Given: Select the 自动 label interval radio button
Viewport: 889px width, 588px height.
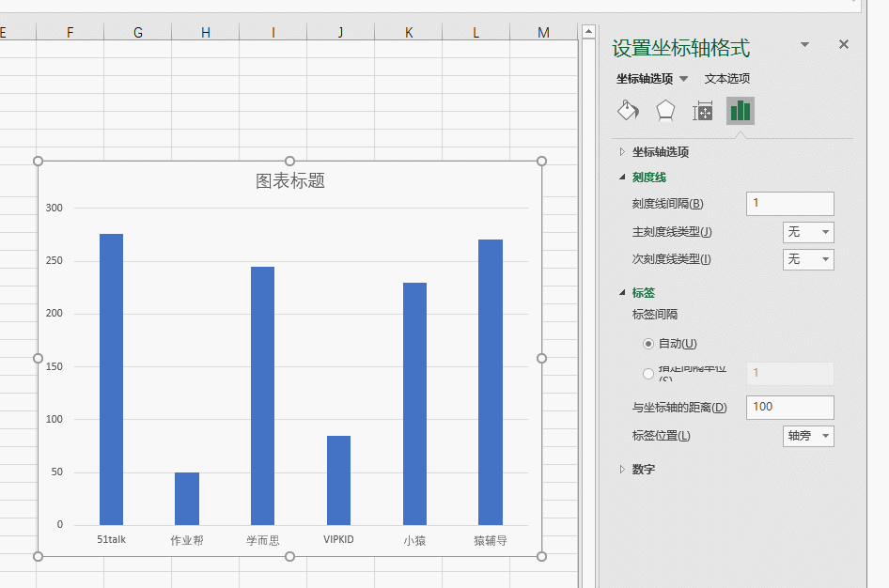Looking at the screenshot, I should 647,343.
